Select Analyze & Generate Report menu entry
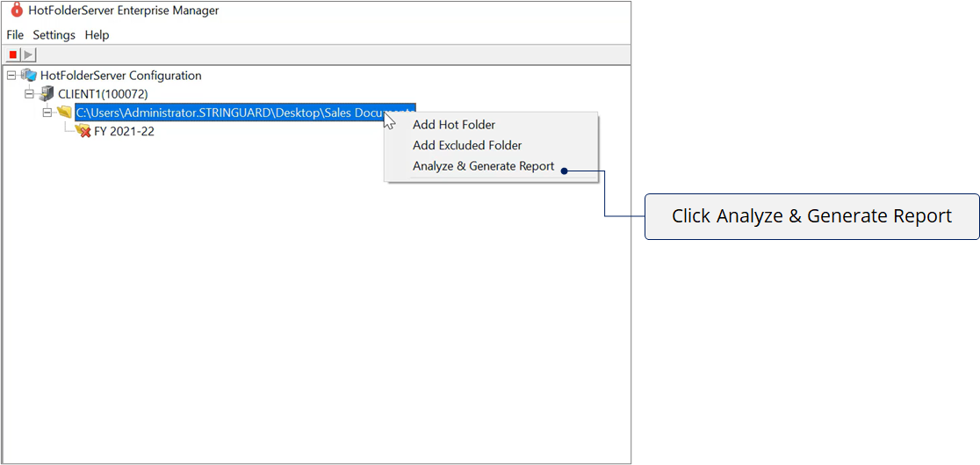 [x=483, y=166]
